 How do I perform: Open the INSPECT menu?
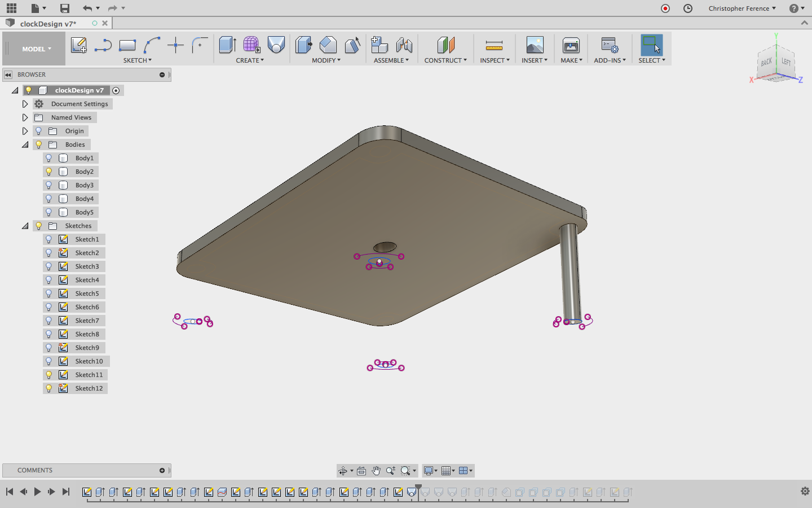click(495, 60)
